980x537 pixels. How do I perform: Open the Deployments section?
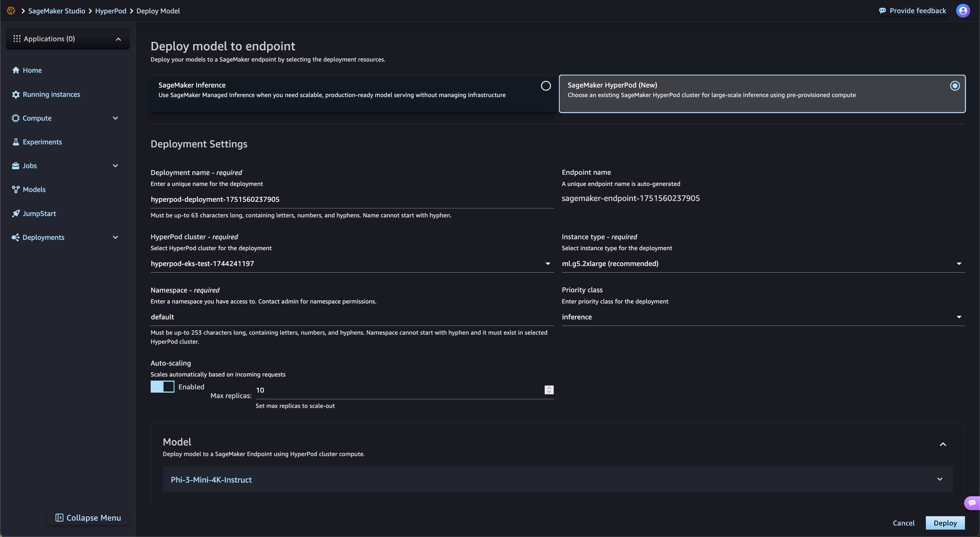[x=43, y=237]
